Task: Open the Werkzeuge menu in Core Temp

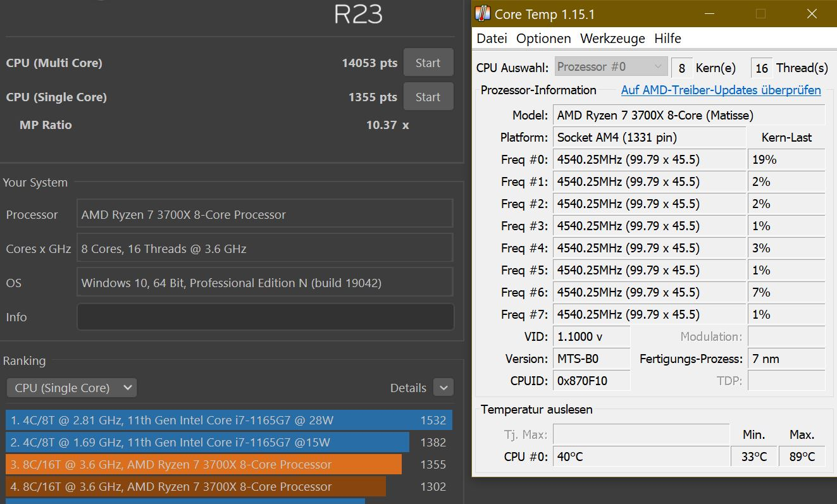Action: click(612, 38)
